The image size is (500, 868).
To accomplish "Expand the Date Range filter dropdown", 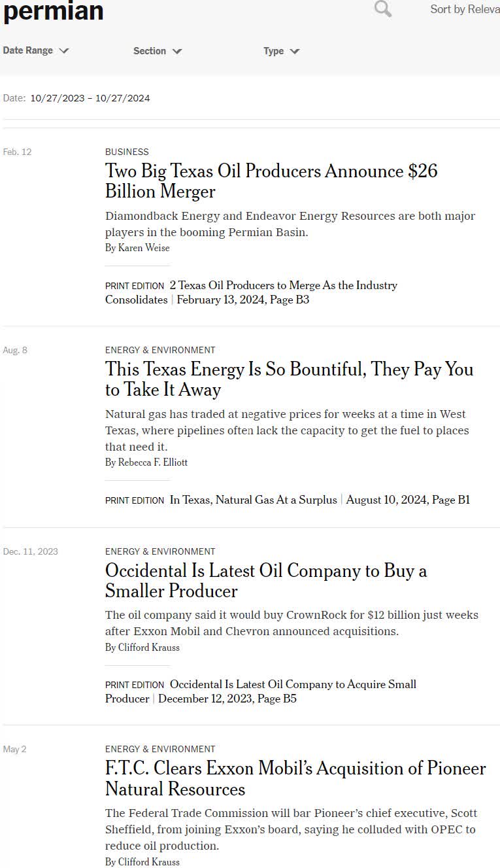I will click(35, 51).
